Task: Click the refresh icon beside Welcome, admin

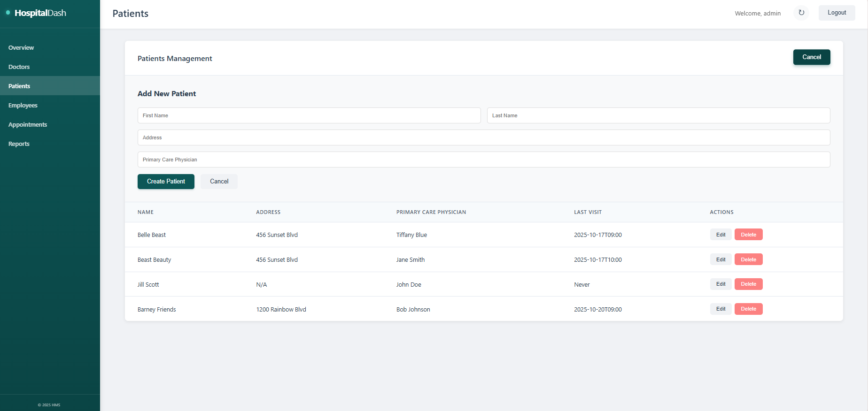Action: (x=801, y=13)
